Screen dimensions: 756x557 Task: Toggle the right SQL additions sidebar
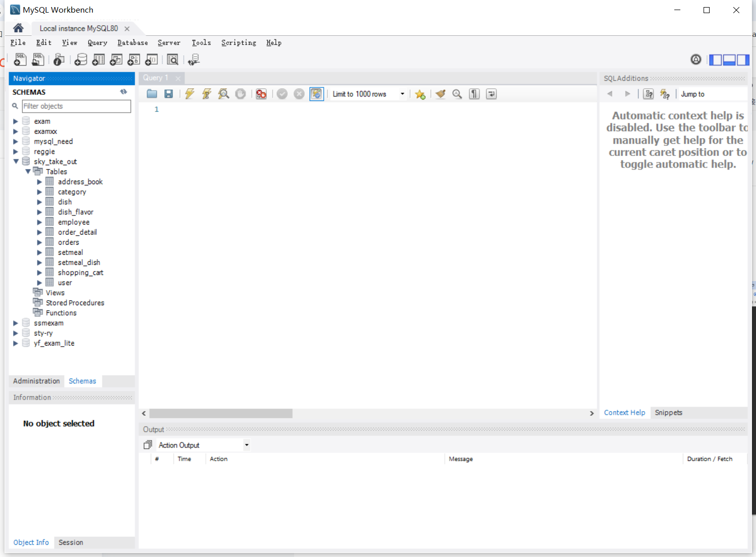[x=743, y=60]
